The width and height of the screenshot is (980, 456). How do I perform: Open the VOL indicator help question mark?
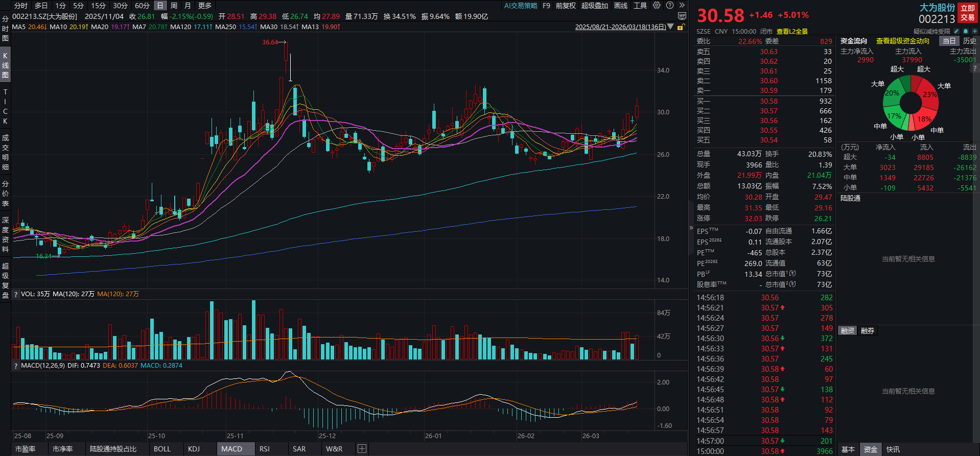click(x=16, y=295)
